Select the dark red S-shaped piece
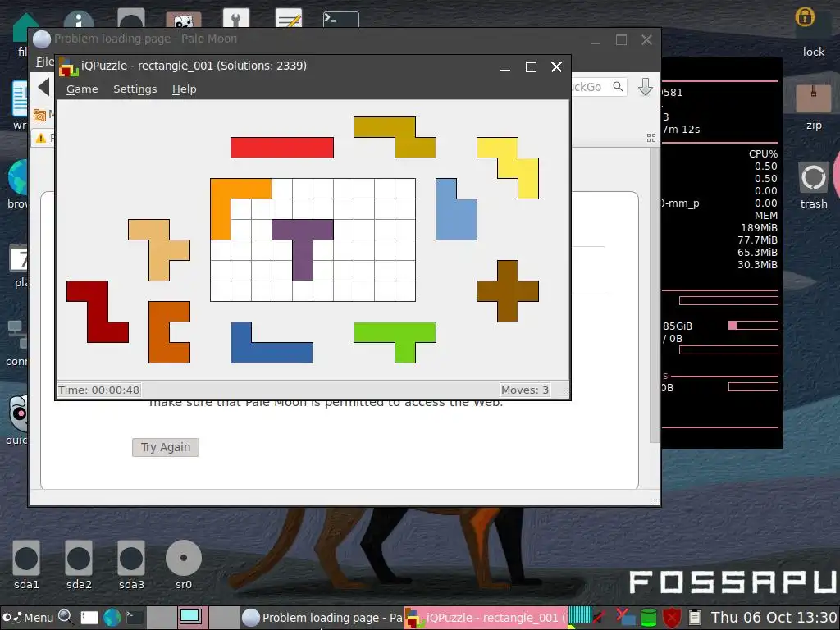The image size is (840, 630). click(98, 312)
